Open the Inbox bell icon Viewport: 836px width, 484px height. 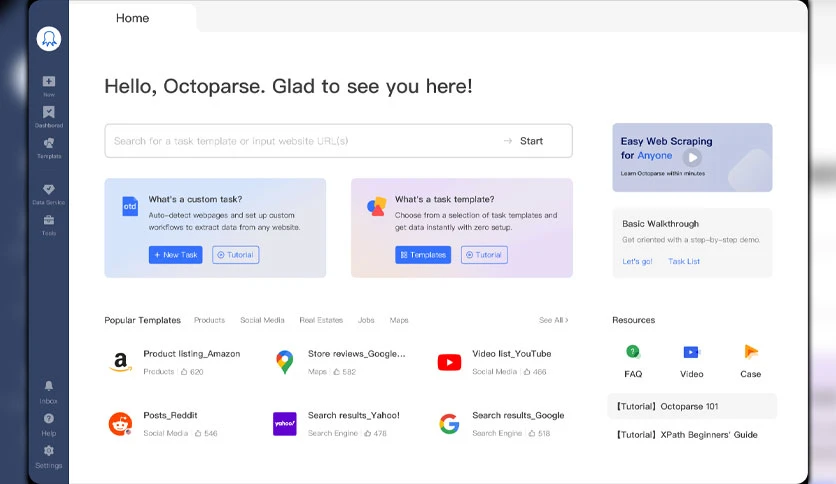[x=49, y=386]
